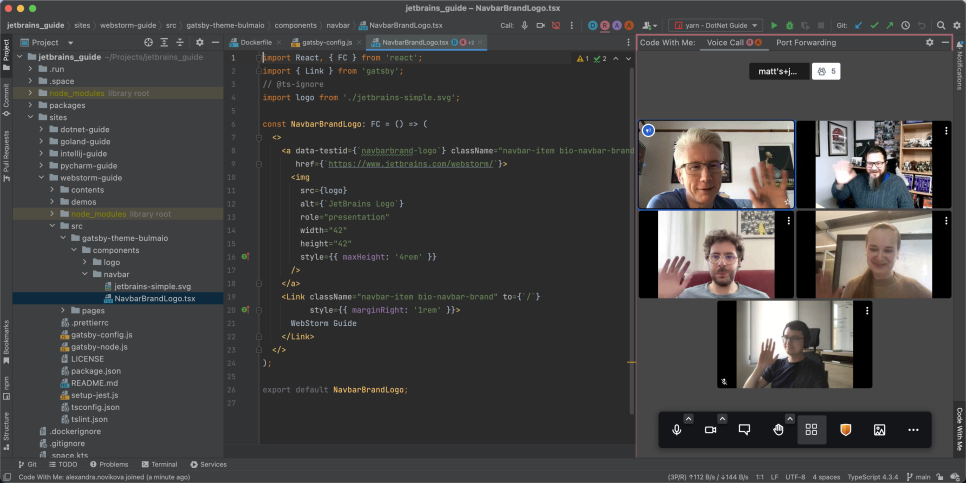The height and width of the screenshot is (483, 966).
Task: Click collapse all icon in Project panel header
Action: (x=180, y=43)
